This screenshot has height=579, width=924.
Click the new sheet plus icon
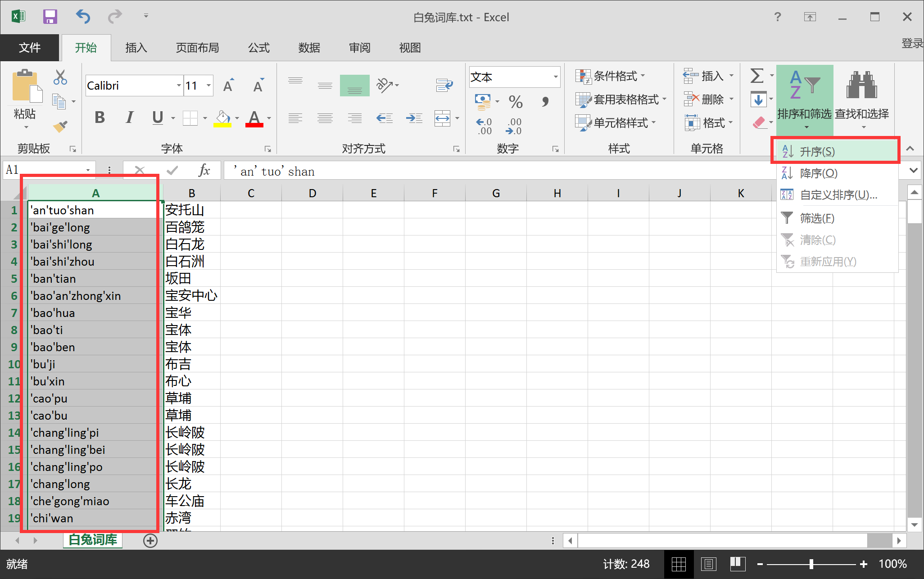(x=150, y=540)
